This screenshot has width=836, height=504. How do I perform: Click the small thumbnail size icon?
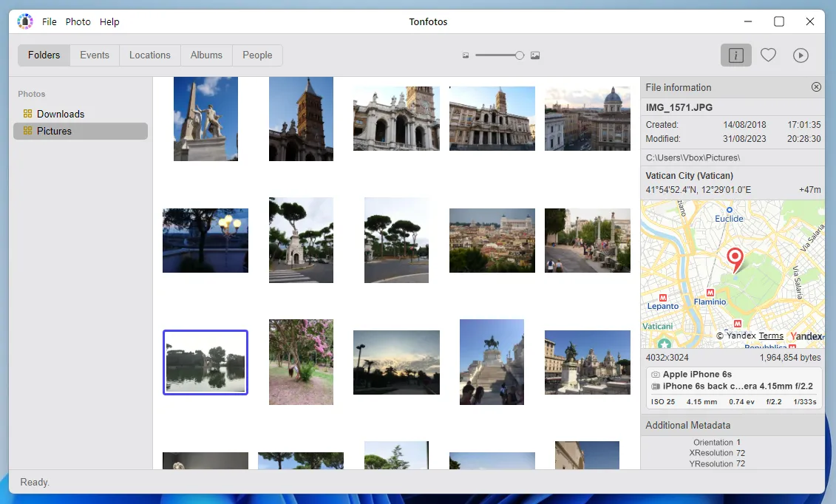tap(466, 55)
